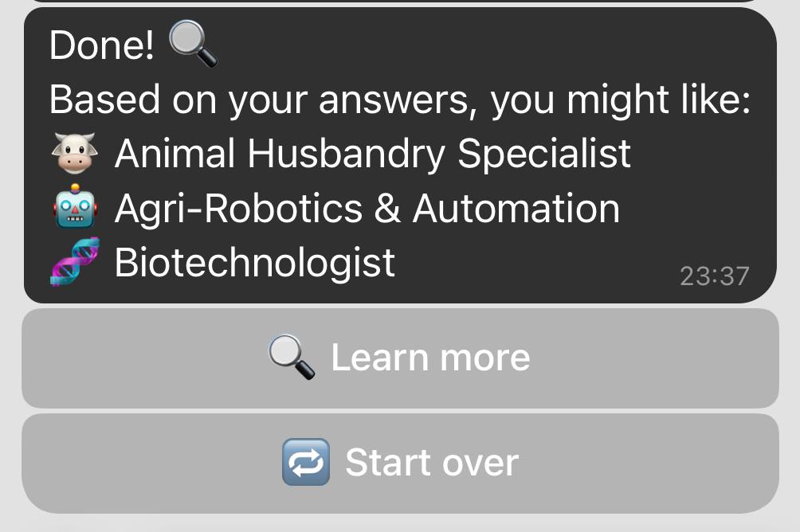Tap the magnifying glass emoji beside Done!

click(x=194, y=45)
